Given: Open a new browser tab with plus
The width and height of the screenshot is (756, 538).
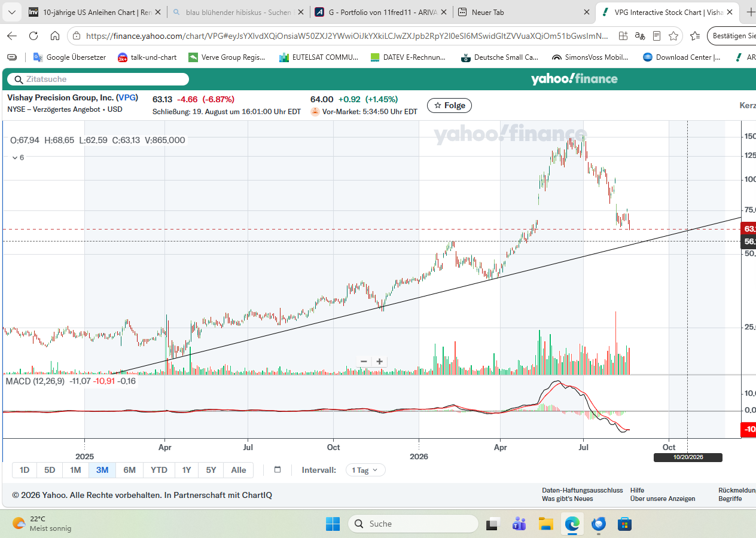Looking at the screenshot, I should point(751,12).
